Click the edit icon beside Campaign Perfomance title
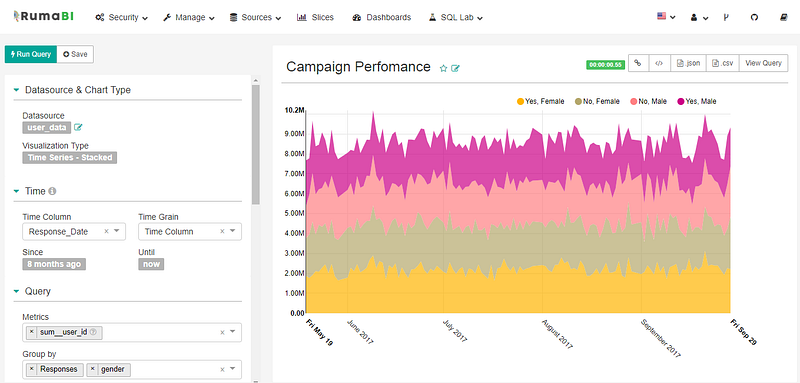The width and height of the screenshot is (800, 383). click(455, 68)
